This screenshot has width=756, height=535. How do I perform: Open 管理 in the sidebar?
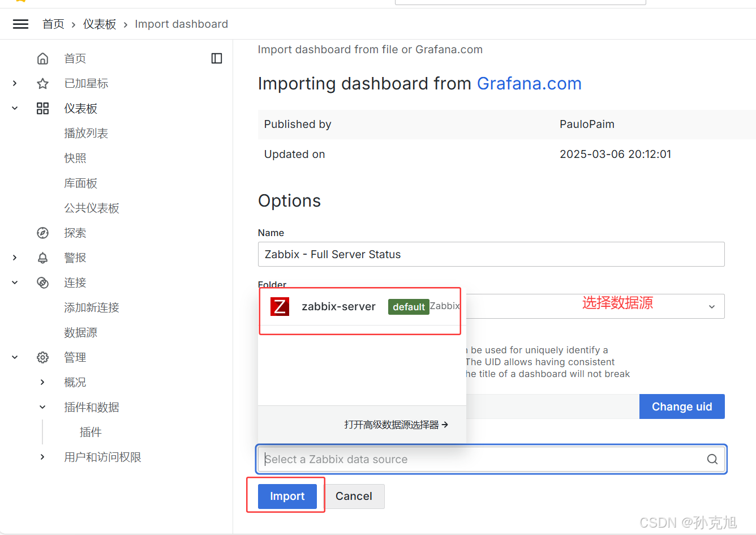[x=75, y=357]
